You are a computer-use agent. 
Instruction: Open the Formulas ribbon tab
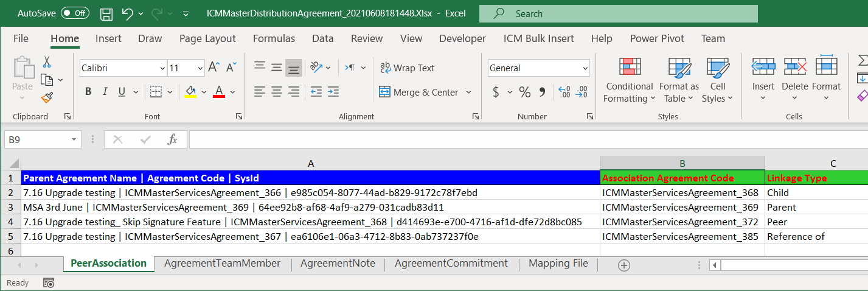pyautogui.click(x=274, y=38)
